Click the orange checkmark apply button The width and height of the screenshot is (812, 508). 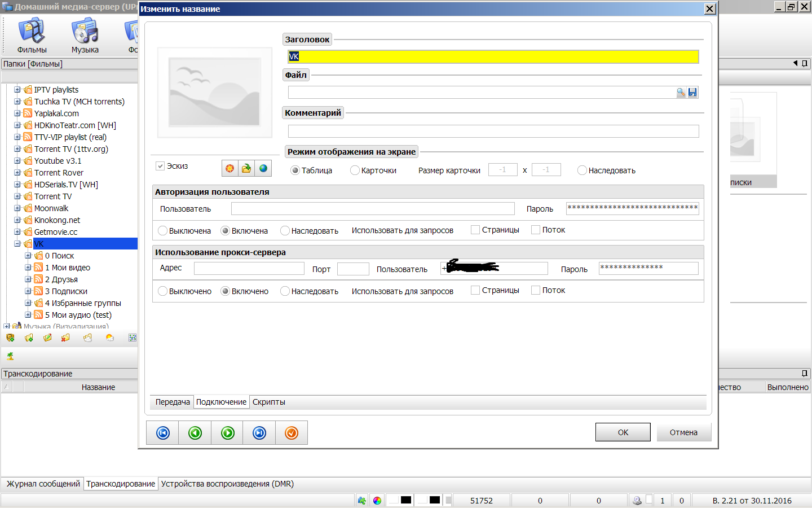point(292,433)
